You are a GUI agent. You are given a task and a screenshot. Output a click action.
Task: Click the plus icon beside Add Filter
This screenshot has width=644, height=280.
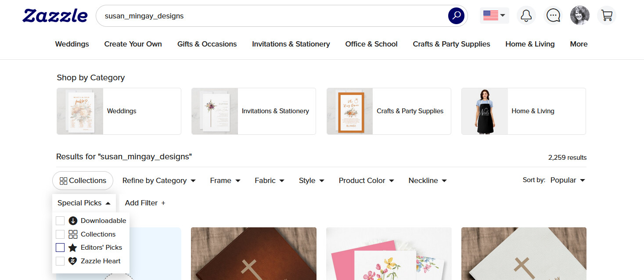coord(163,203)
